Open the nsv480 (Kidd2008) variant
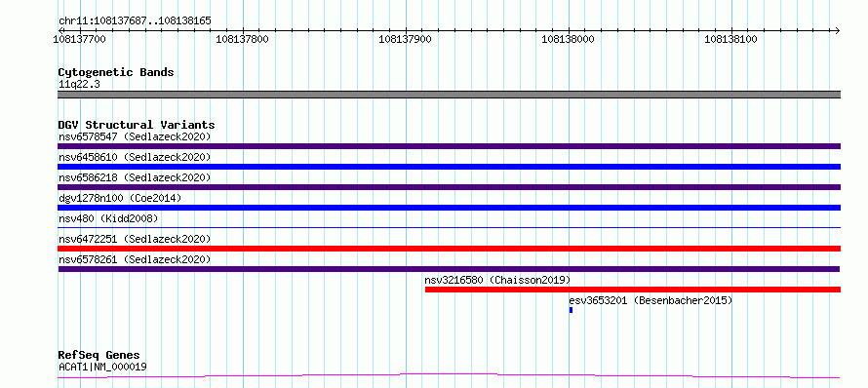This screenshot has height=388, width=868. pos(108,218)
